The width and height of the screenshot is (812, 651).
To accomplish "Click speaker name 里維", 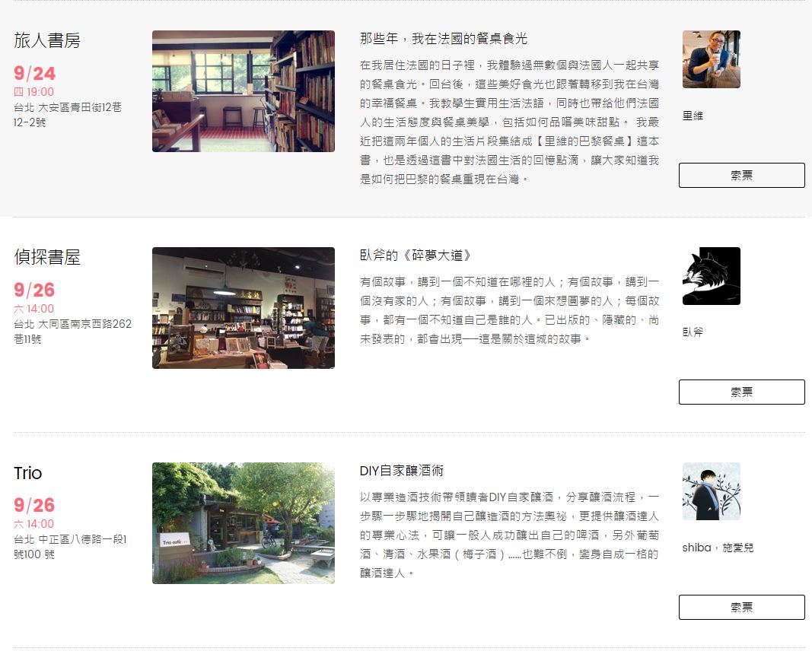I will [x=693, y=116].
